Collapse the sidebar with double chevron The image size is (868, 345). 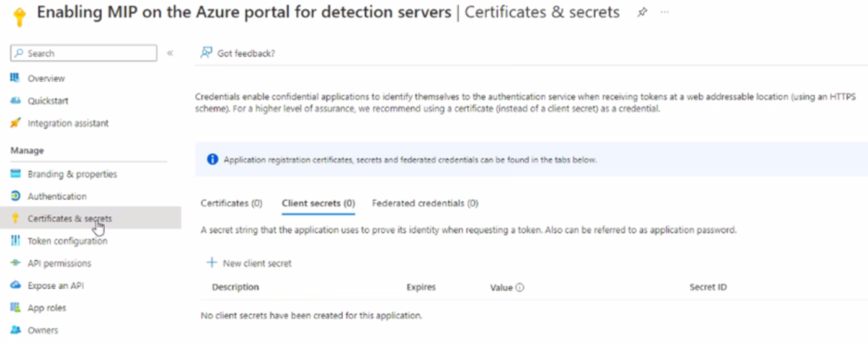pyautogui.click(x=170, y=53)
